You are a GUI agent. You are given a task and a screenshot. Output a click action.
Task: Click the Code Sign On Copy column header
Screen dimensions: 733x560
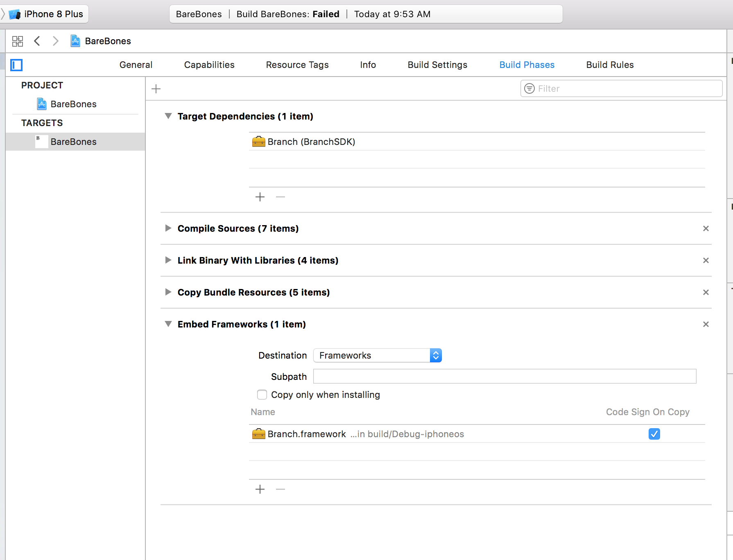648,412
